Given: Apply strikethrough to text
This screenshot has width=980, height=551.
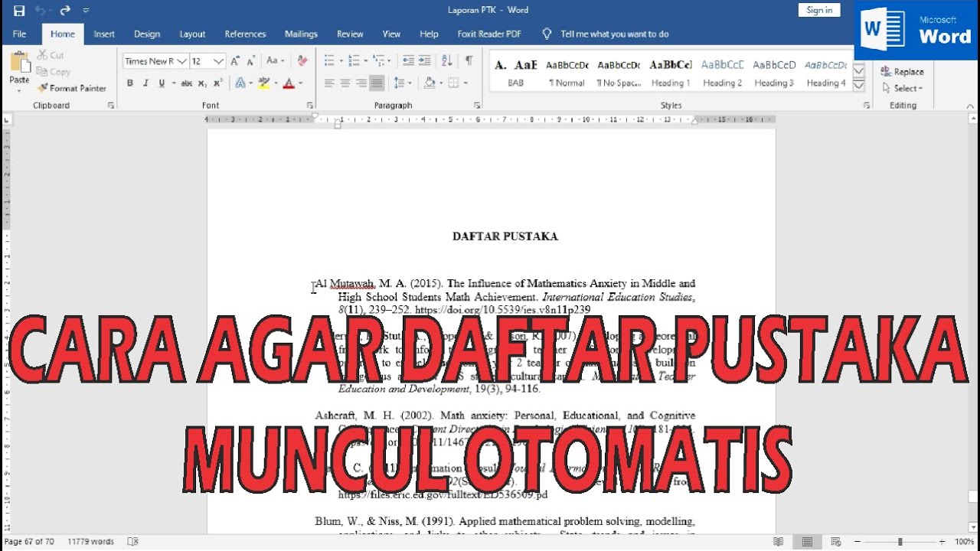Looking at the screenshot, I should click(x=186, y=83).
